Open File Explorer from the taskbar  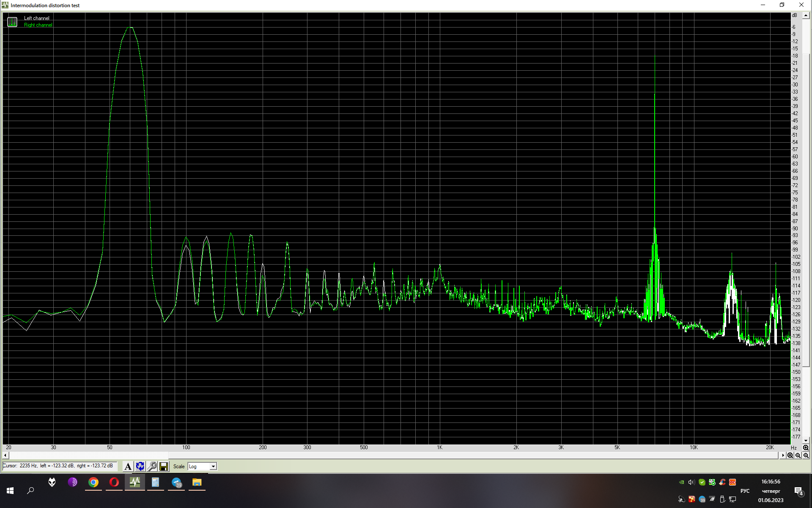[x=197, y=482]
